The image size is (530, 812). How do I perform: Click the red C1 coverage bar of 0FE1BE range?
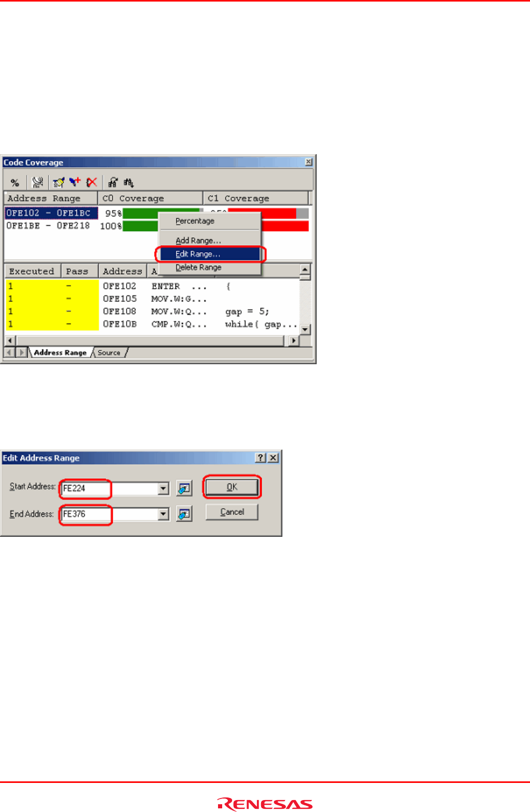(x=284, y=226)
